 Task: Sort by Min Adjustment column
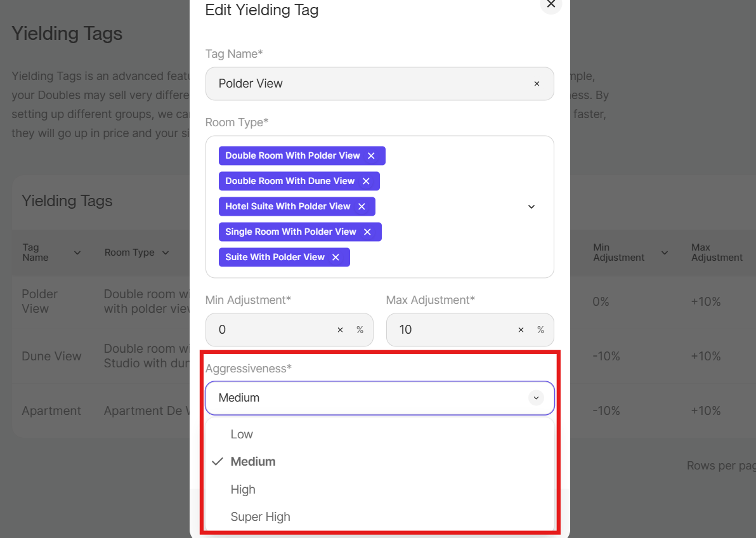[x=665, y=253]
